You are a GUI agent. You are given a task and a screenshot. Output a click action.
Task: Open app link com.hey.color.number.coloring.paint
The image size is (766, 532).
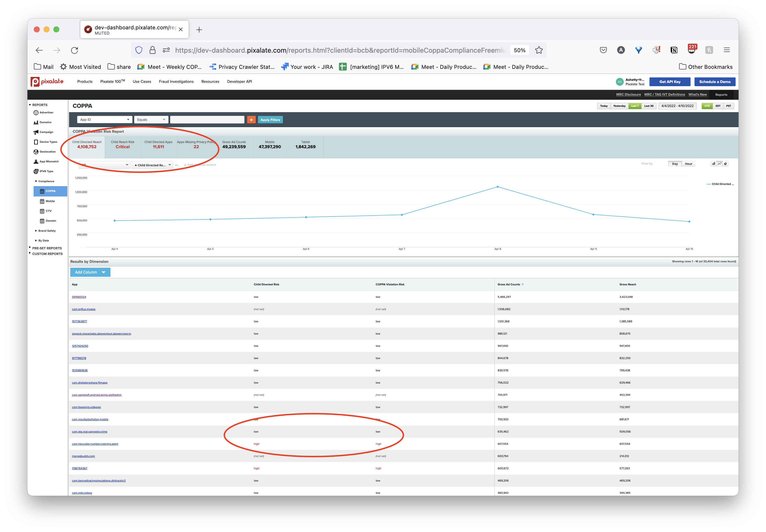pyautogui.click(x=95, y=444)
